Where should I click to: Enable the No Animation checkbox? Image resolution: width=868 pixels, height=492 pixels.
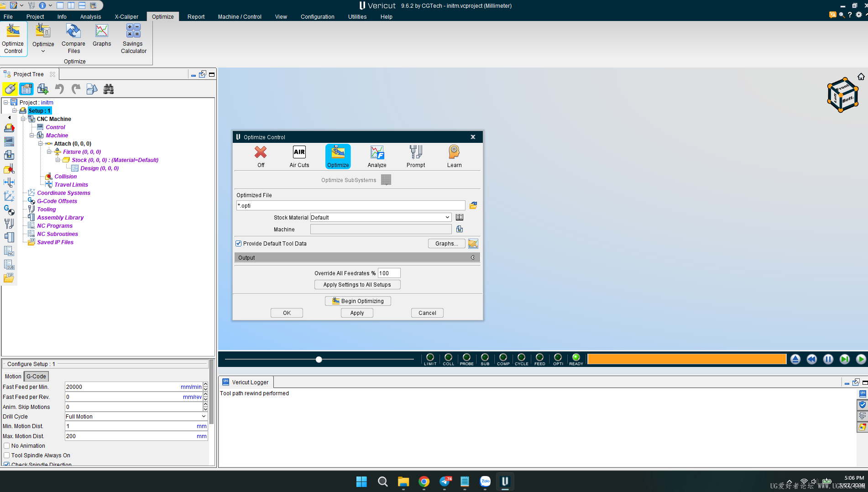pyautogui.click(x=6, y=445)
